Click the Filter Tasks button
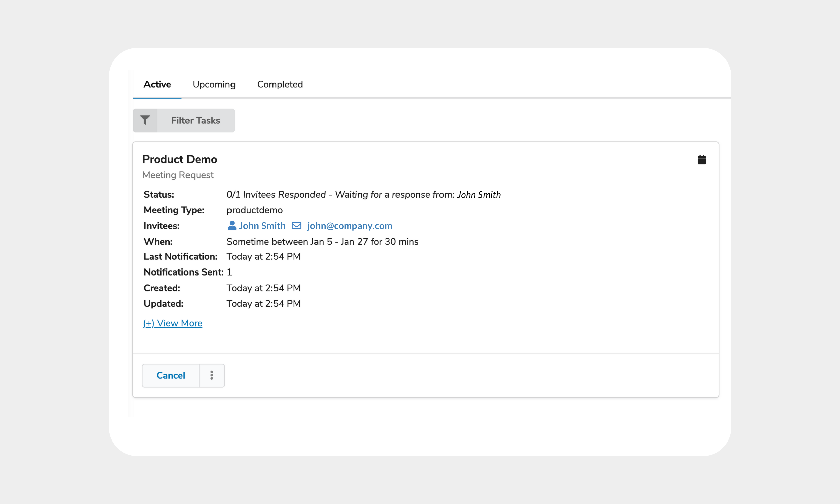This screenshot has height=504, width=840. pyautogui.click(x=184, y=120)
